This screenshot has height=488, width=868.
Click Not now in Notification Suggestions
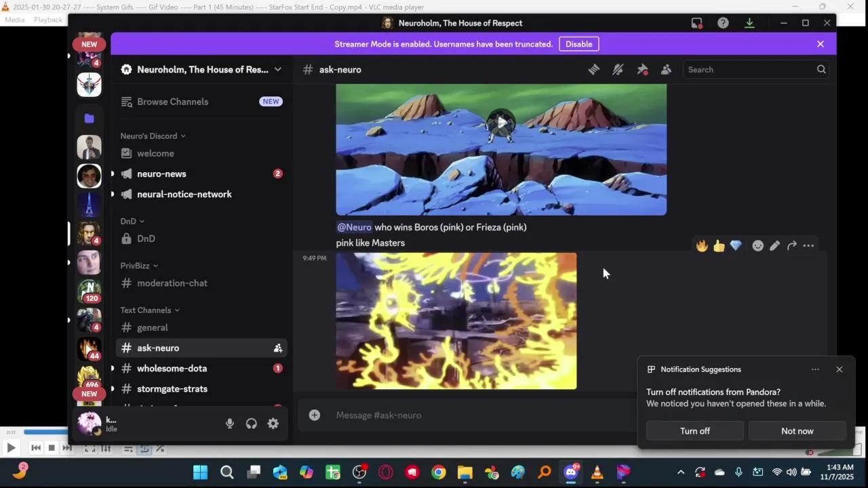tap(797, 431)
